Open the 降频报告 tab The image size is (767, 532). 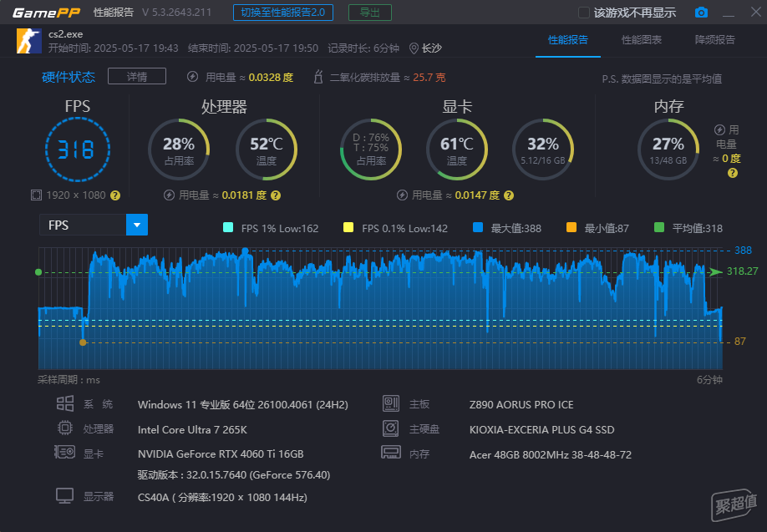click(715, 40)
